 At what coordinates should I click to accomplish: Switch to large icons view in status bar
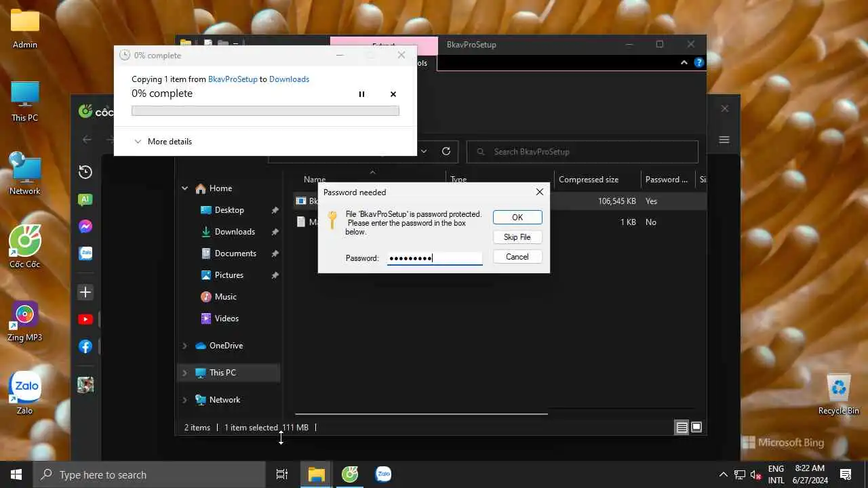(x=696, y=427)
